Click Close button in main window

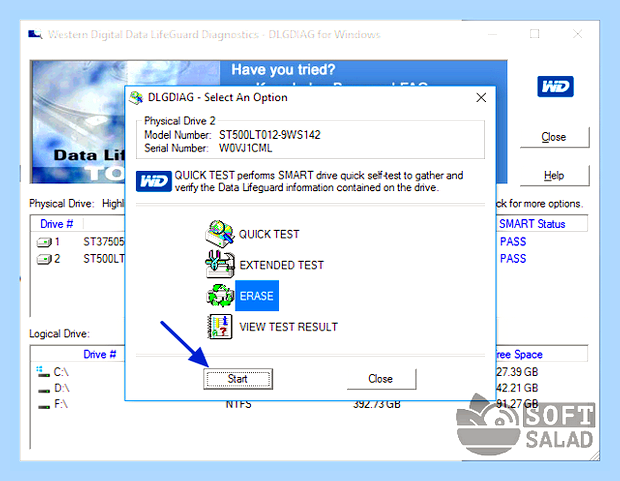coord(554,137)
